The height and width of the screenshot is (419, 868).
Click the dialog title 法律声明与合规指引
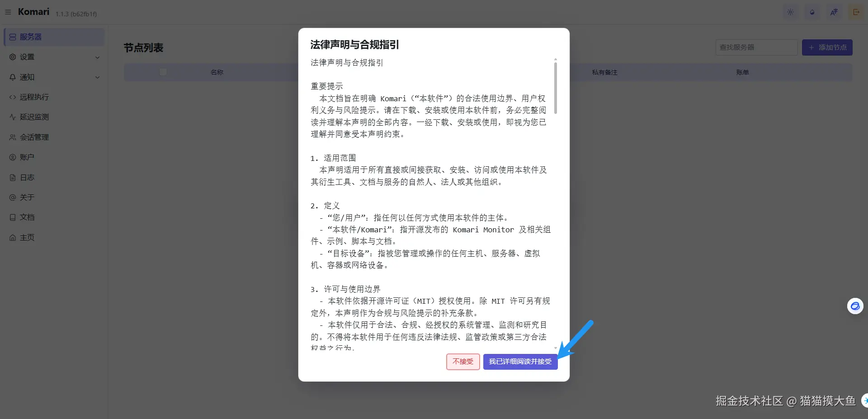pos(354,45)
